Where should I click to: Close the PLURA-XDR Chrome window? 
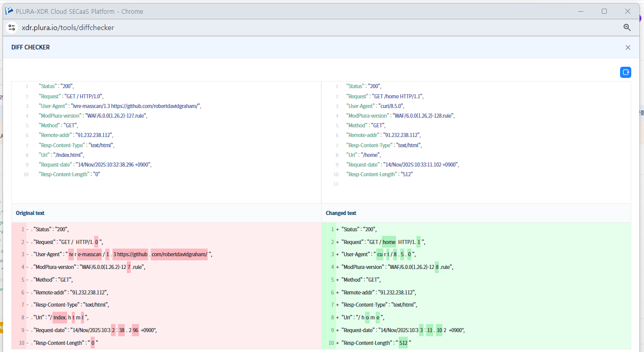point(628,11)
